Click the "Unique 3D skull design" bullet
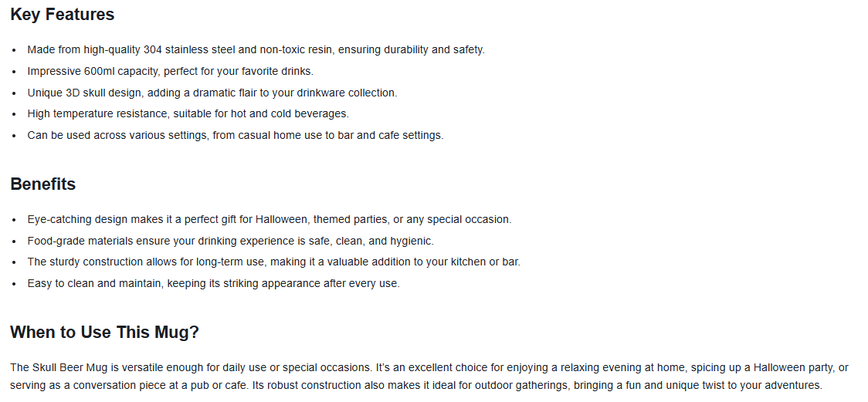This screenshot has height=402, width=868. [212, 93]
